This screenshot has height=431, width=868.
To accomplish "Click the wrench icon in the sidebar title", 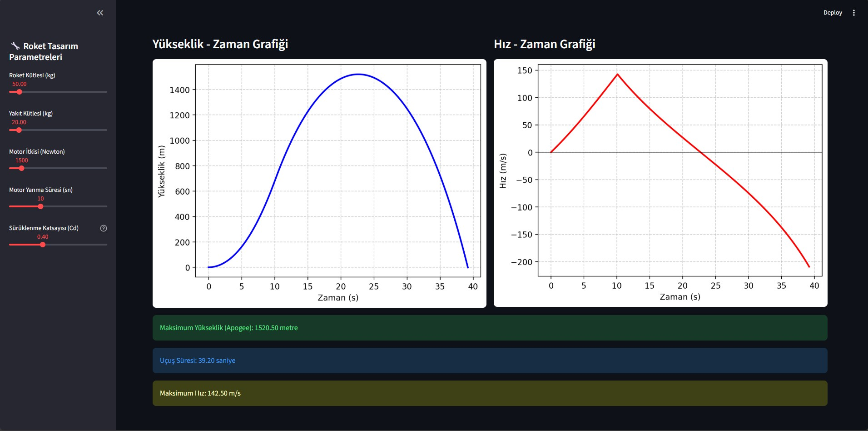I will click(15, 46).
